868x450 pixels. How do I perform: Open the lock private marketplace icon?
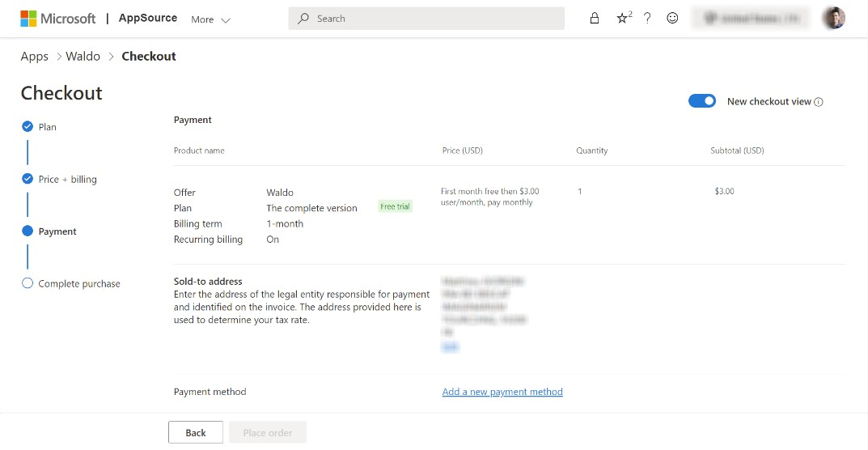coord(594,19)
